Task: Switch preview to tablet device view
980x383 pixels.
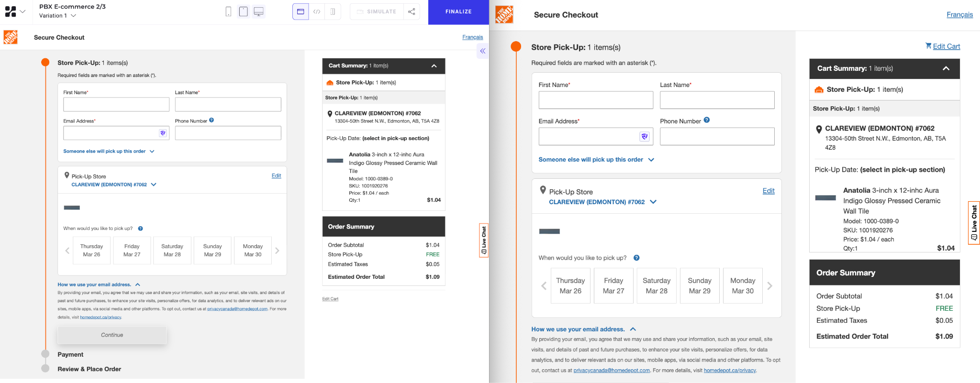Action: (243, 11)
